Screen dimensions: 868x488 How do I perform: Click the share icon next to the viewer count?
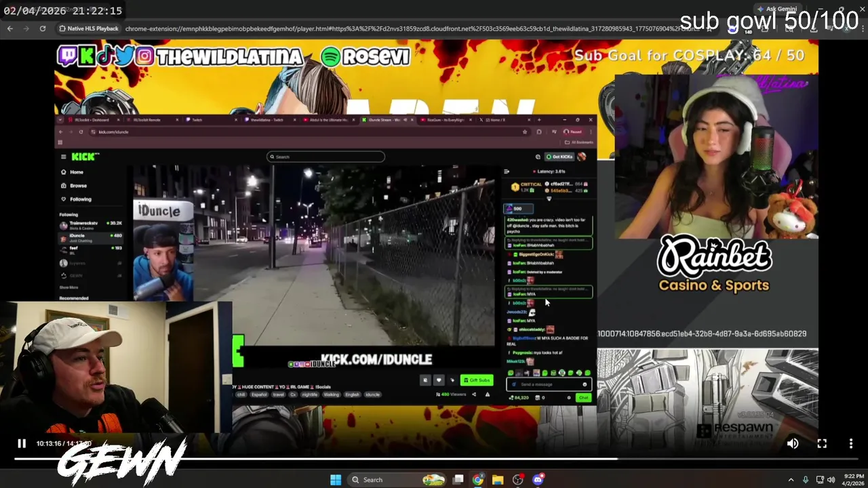[474, 394]
